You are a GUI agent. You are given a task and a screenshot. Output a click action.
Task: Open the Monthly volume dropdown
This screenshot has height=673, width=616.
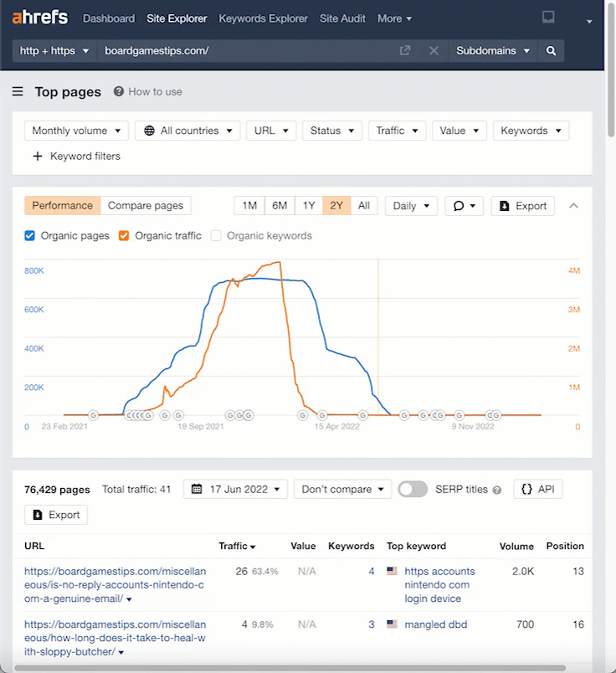pyautogui.click(x=76, y=131)
